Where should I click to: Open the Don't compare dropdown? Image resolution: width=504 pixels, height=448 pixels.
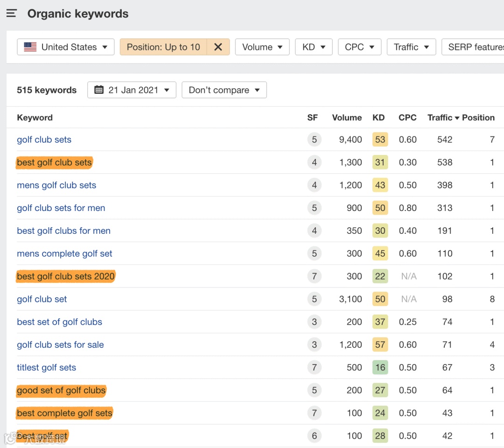[x=224, y=90]
